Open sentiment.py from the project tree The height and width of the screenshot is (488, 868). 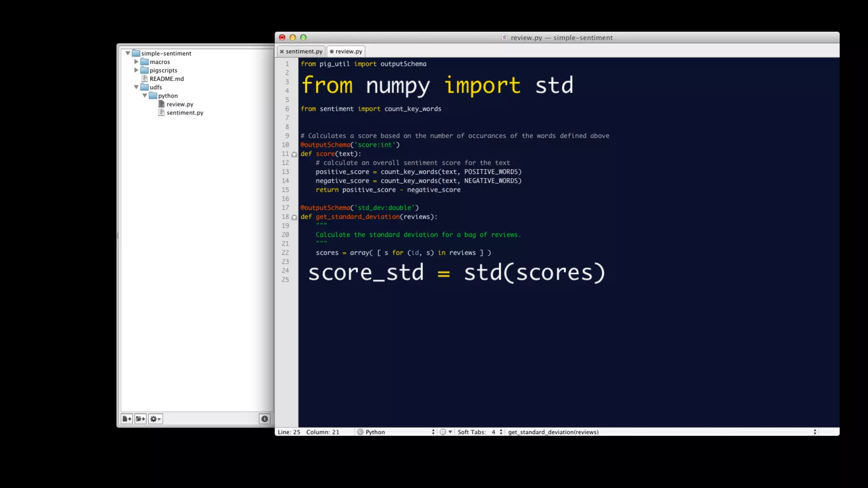tap(185, 113)
